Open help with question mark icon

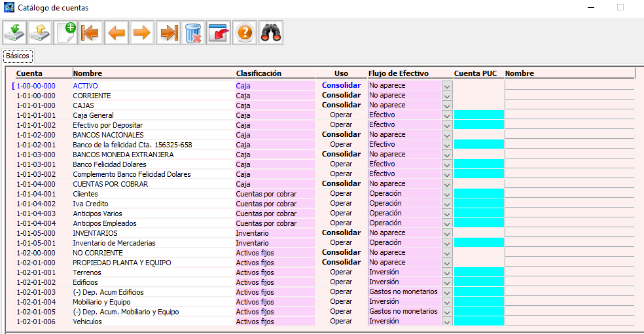click(x=245, y=33)
